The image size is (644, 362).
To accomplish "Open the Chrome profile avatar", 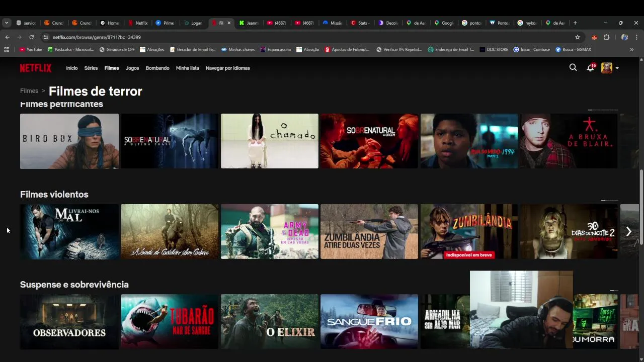I will pos(624,37).
